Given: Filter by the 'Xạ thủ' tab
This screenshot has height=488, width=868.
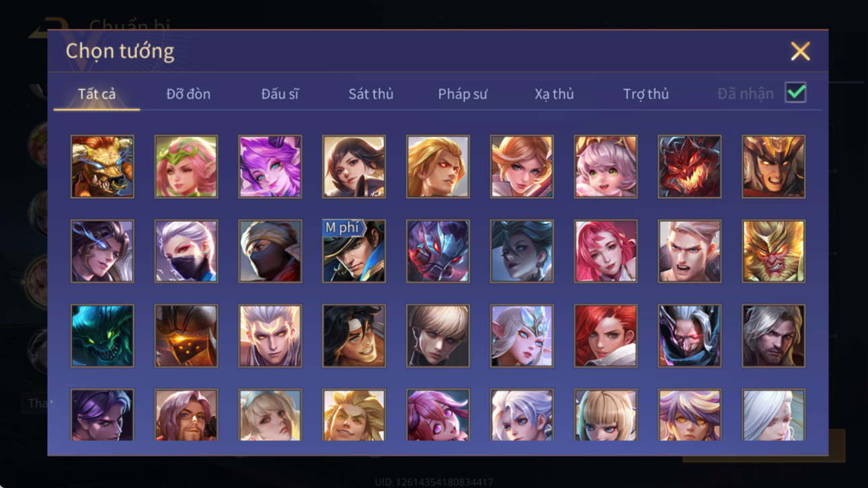Looking at the screenshot, I should (x=554, y=94).
